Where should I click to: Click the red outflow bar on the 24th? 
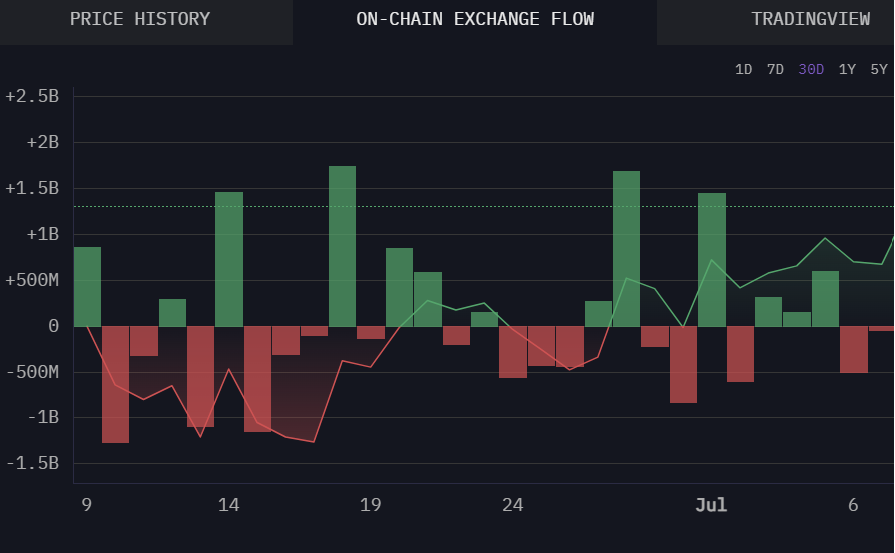pyautogui.click(x=513, y=352)
